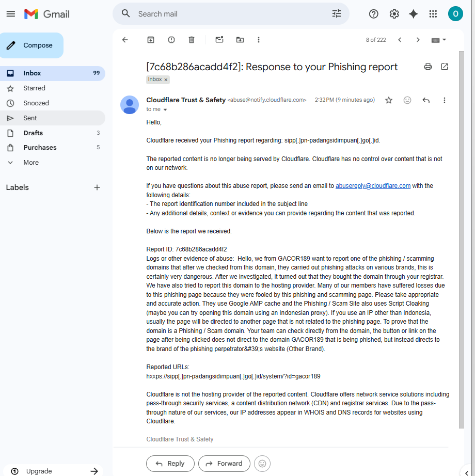Click the abusereply@cloudflare.com link
The image size is (475, 476).
click(x=373, y=186)
